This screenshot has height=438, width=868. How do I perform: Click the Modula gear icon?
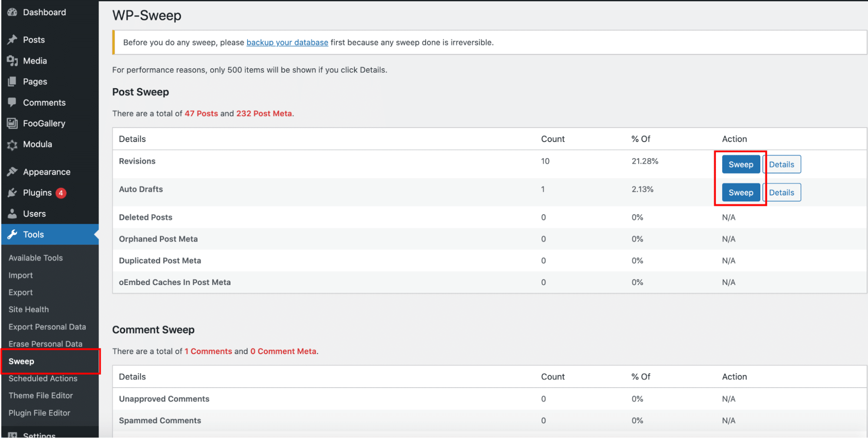click(x=12, y=145)
